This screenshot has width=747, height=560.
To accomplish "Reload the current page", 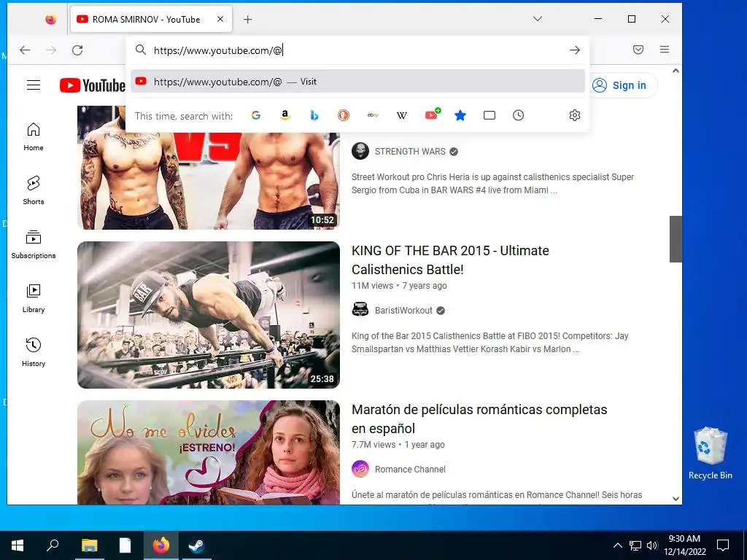I will pos(77,50).
